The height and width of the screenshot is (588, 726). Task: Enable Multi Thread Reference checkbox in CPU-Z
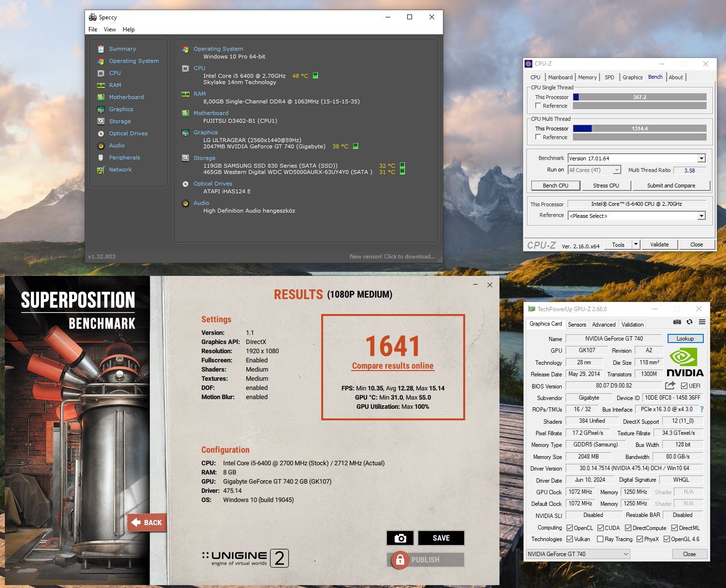(538, 137)
